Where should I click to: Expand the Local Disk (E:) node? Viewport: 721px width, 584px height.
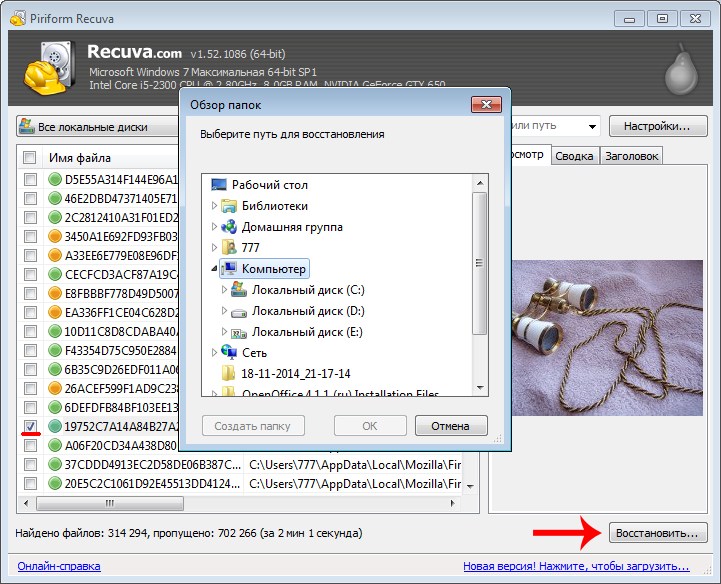[224, 332]
